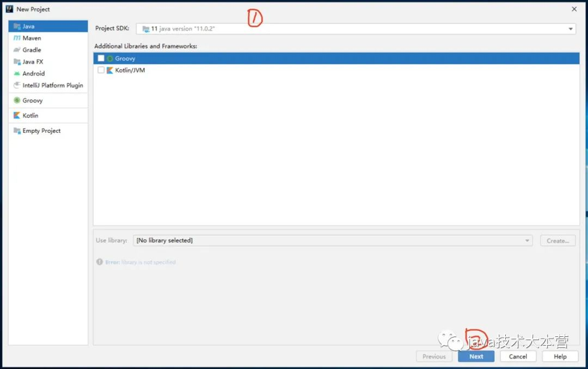This screenshot has width=588, height=369.
Task: Click the error info icon
Action: [100, 262]
